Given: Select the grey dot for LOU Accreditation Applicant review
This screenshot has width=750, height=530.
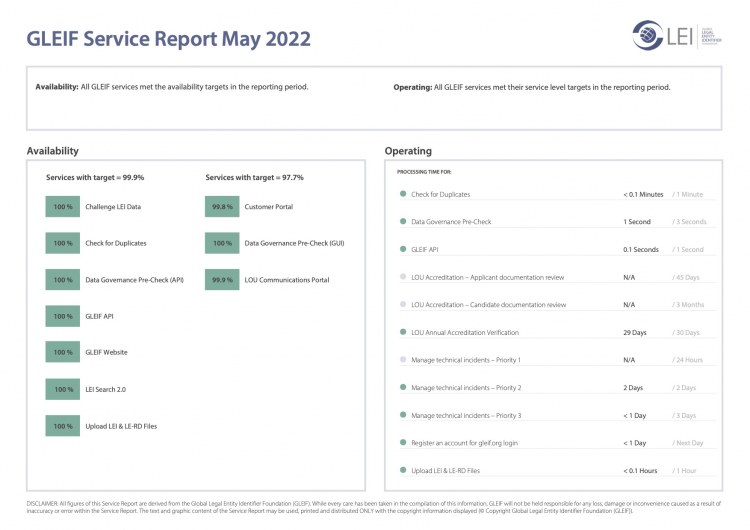Looking at the screenshot, I should pos(403,277).
